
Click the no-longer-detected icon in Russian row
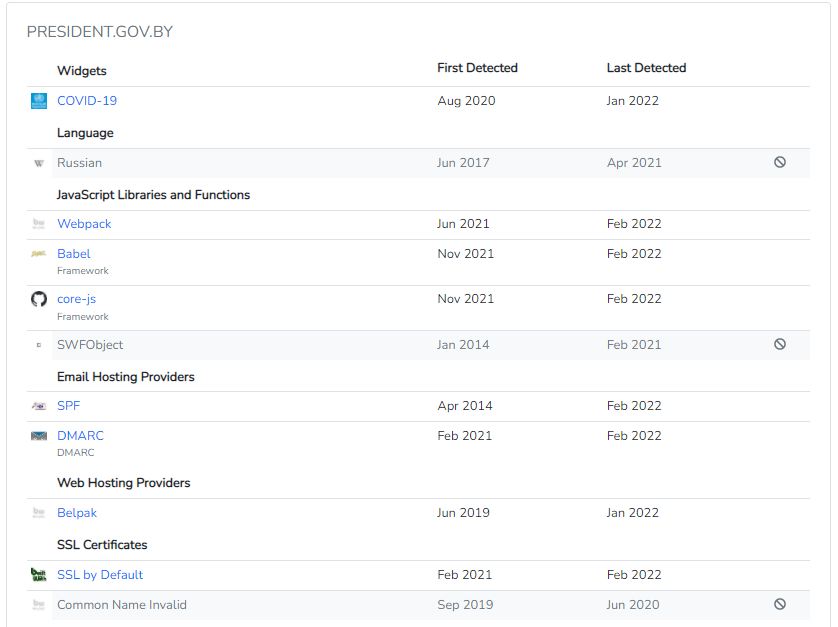pos(780,162)
